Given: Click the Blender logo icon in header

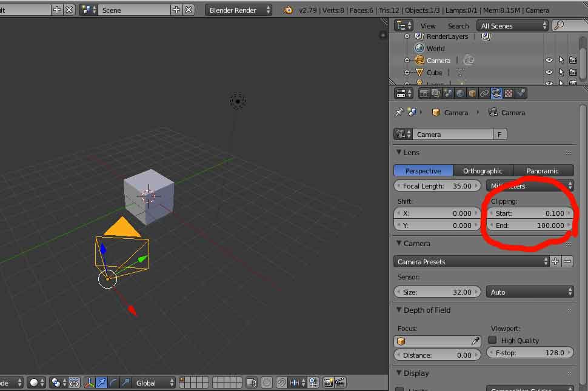Looking at the screenshot, I should click(287, 10).
